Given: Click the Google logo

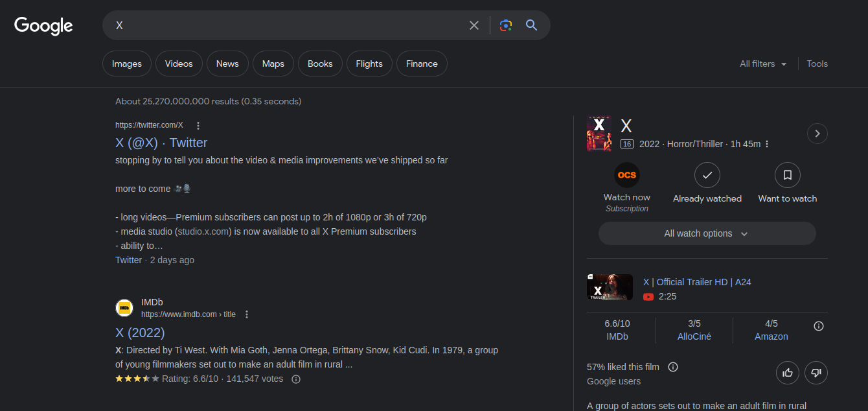Looking at the screenshot, I should pos(43,26).
